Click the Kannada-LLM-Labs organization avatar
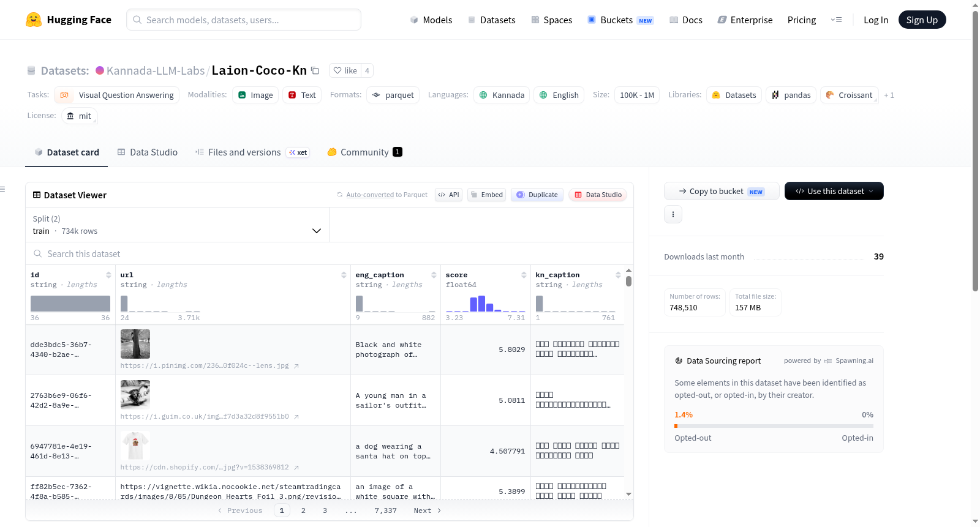Image resolution: width=980 pixels, height=527 pixels. click(100, 70)
